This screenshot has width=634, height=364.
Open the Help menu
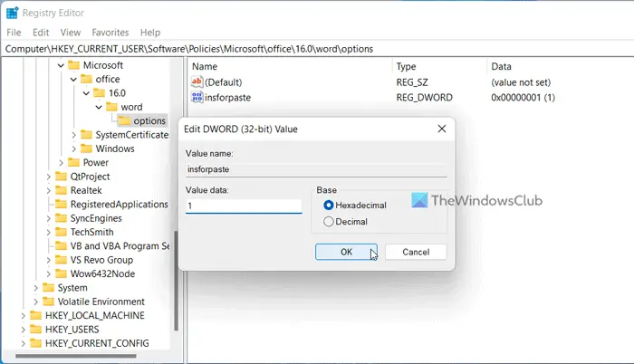point(150,33)
